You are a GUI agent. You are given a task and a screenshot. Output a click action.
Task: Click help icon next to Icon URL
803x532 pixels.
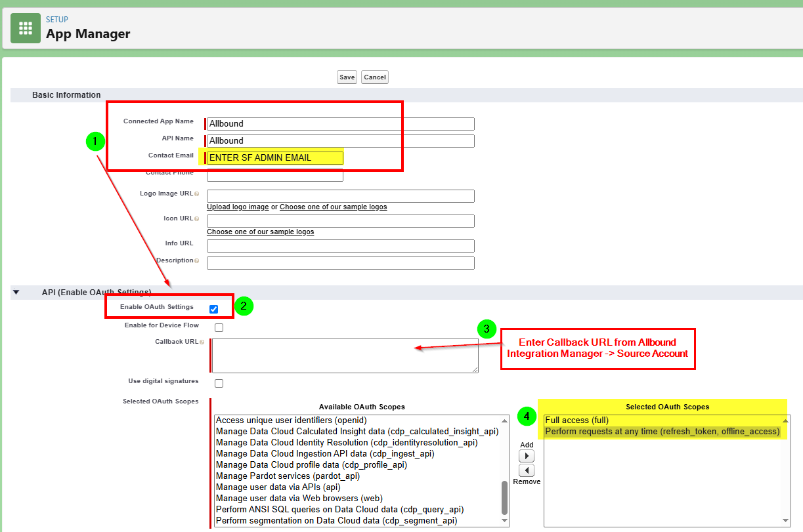point(196,218)
